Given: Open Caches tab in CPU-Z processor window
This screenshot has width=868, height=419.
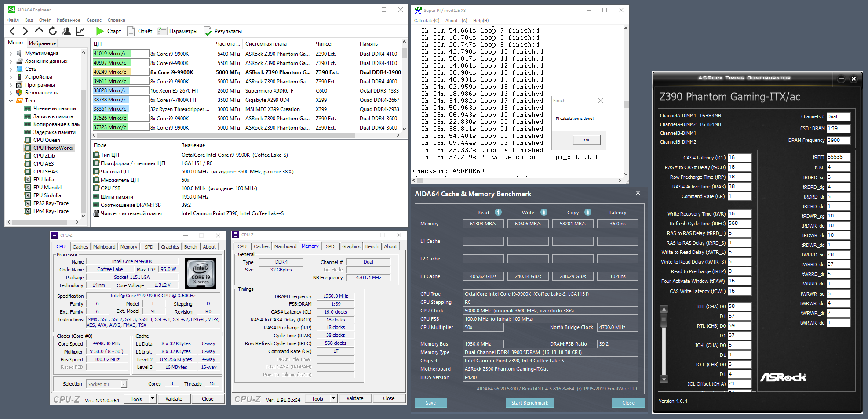Looking at the screenshot, I should tap(80, 247).
